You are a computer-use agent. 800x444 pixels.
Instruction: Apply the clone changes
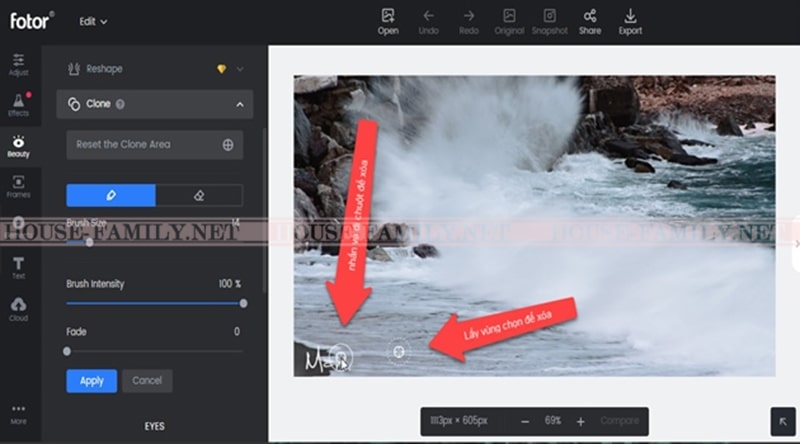(x=91, y=381)
